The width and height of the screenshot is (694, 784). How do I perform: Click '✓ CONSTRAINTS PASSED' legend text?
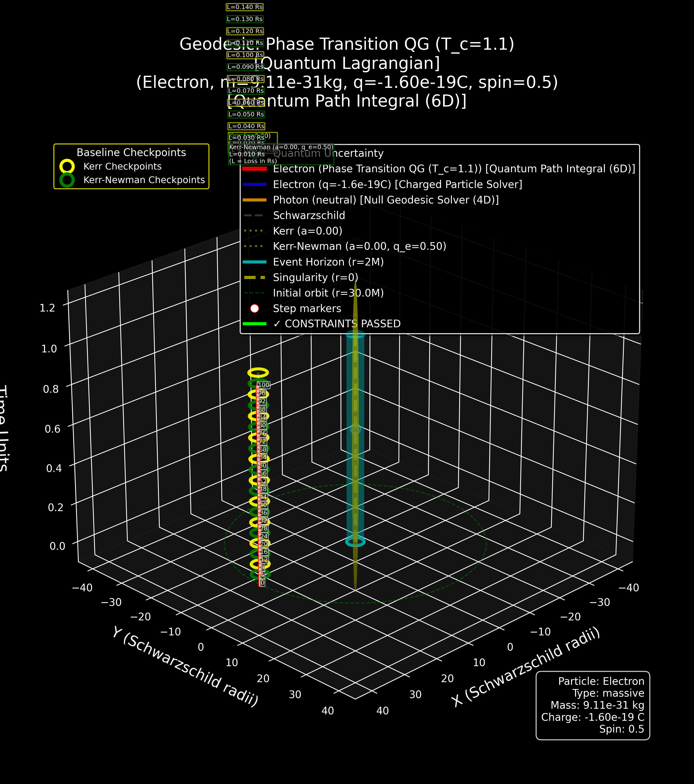(337, 324)
